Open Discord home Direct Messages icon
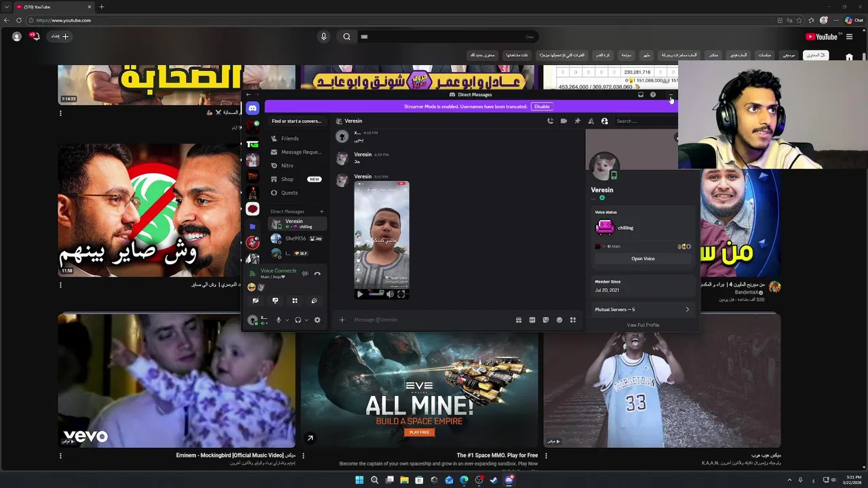 (252, 108)
